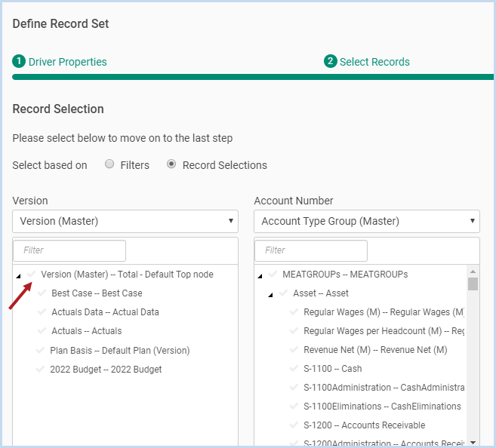Screen dimensions: 496x448
Task: Check the S-1100 -- Cash checkmark
Action: coord(294,368)
